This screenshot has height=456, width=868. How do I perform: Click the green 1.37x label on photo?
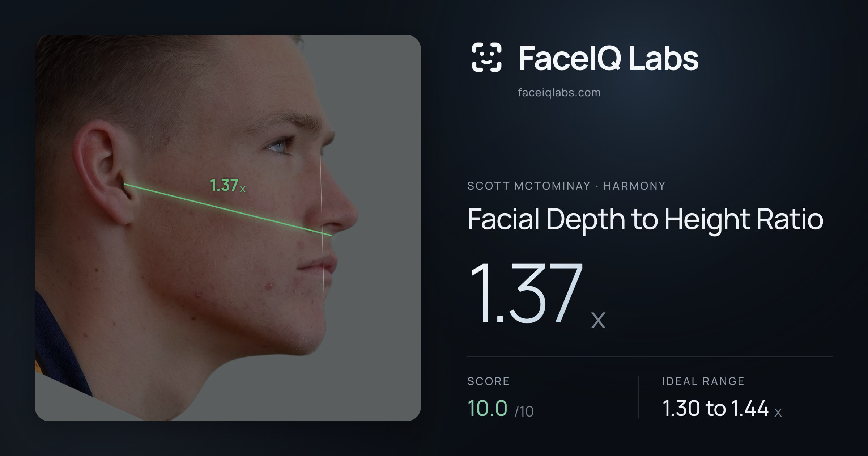227,185
